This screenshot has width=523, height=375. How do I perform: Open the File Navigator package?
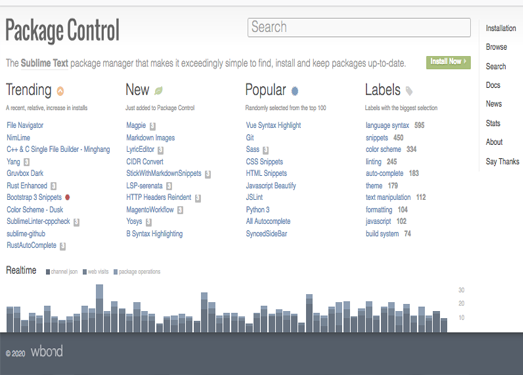25,125
